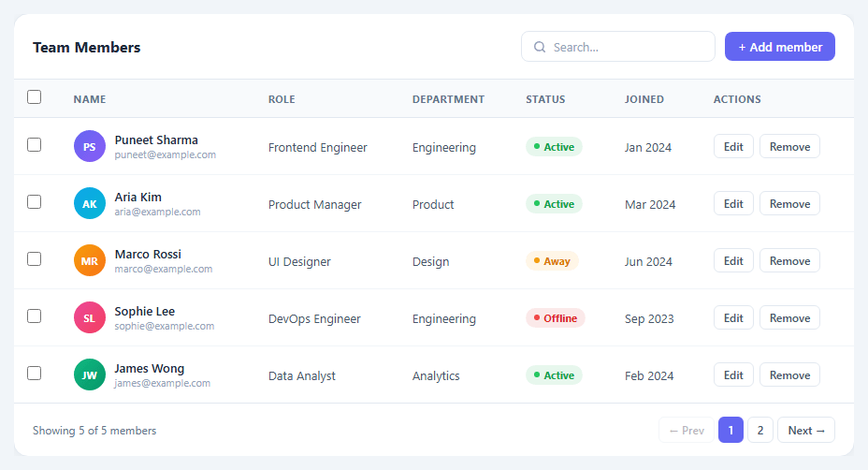Open Marco Rossi's MR avatar
Screen dimensions: 868x470
coord(90,260)
